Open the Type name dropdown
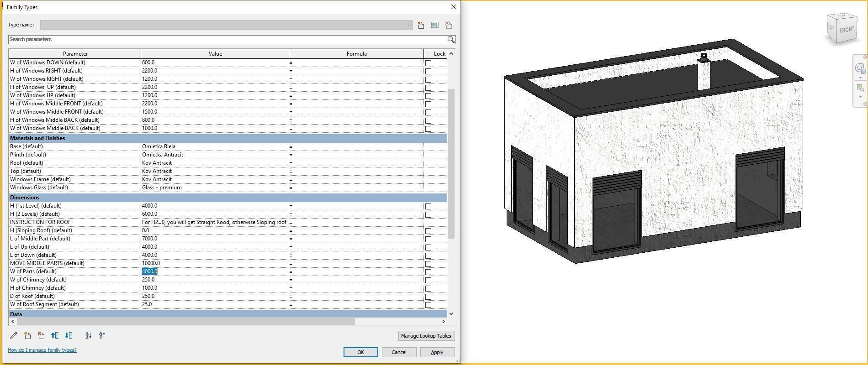This screenshot has height=365, width=868. 408,25
